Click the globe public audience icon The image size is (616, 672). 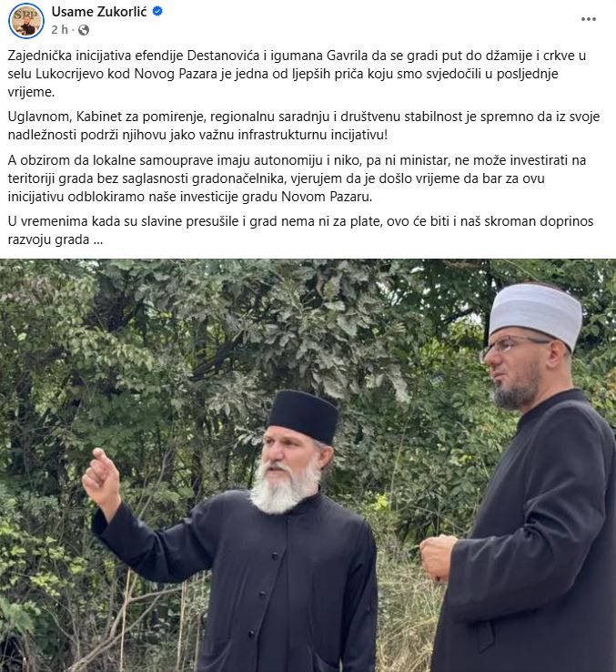(x=84, y=30)
